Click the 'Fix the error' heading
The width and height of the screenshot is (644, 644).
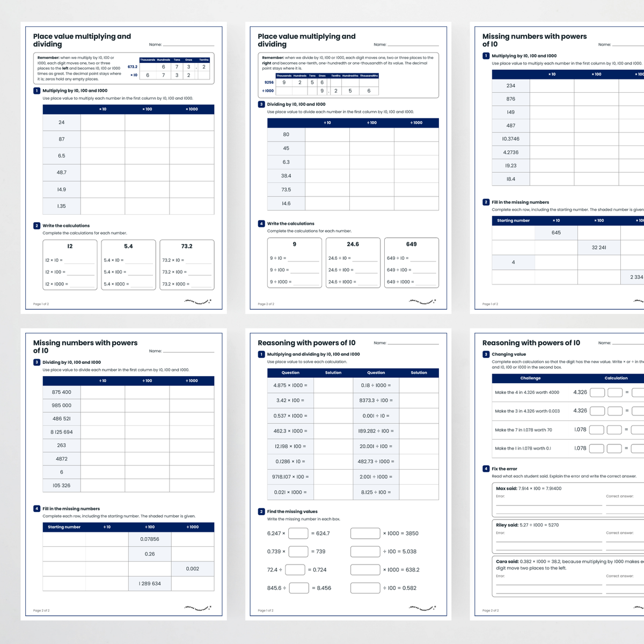click(x=504, y=469)
